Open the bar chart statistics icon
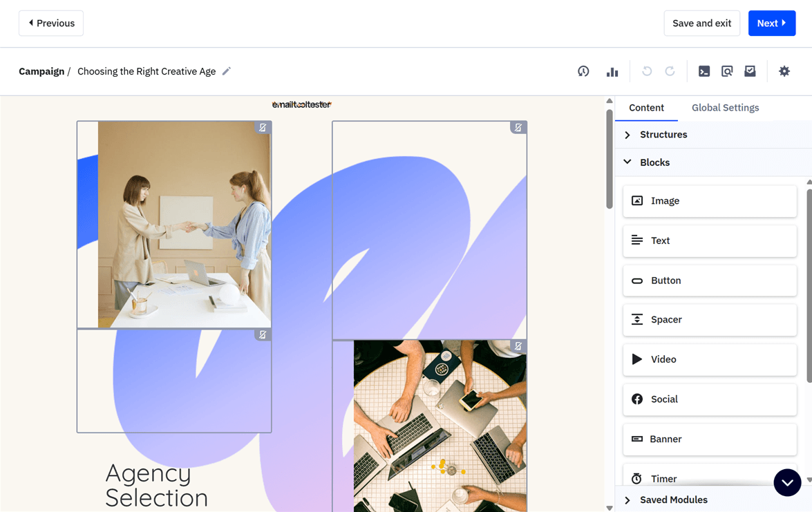Screen dimensions: 812x512 tap(612, 71)
